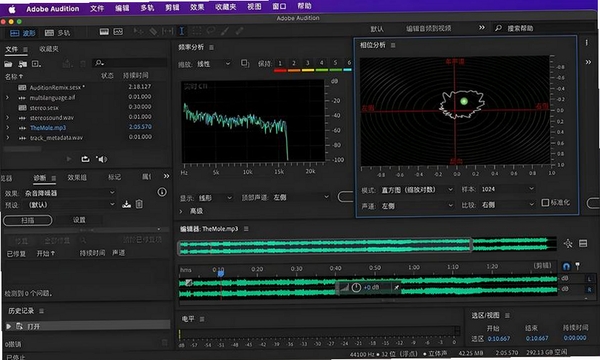This screenshot has width=600, height=360.
Task: Expand the TheMole.mp3 file row
Action: click(x=7, y=127)
